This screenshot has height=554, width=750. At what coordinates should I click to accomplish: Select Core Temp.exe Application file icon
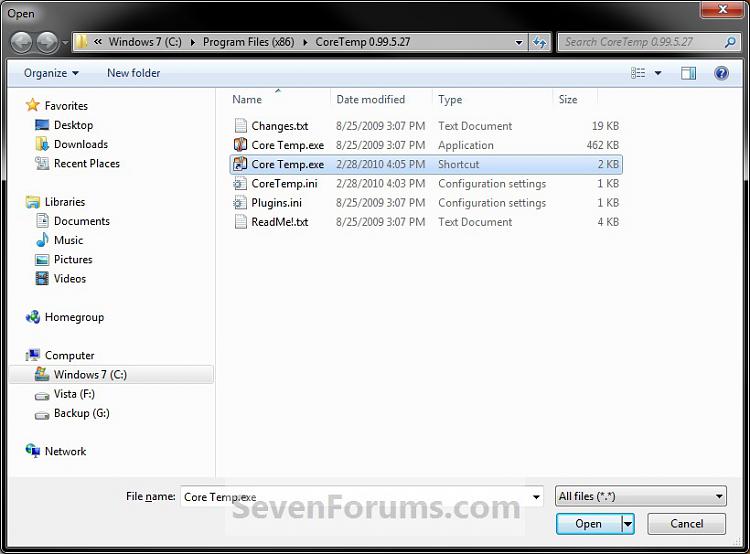[x=240, y=144]
